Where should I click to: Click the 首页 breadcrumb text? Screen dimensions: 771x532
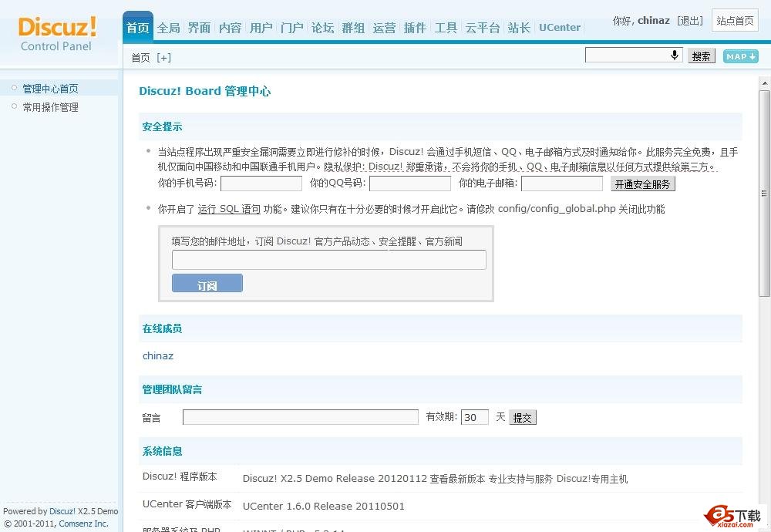click(x=140, y=58)
